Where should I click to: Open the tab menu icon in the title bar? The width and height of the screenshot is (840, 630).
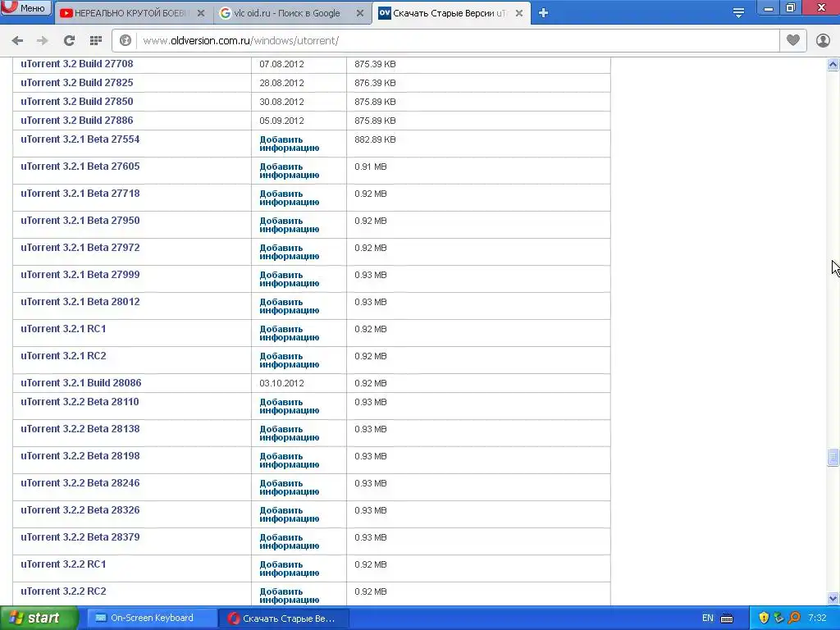(x=738, y=13)
